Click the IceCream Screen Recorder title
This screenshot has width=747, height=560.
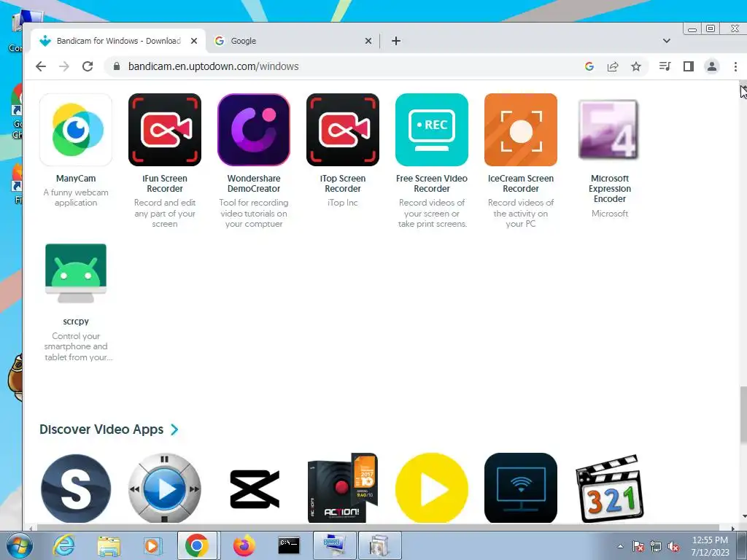[521, 183]
